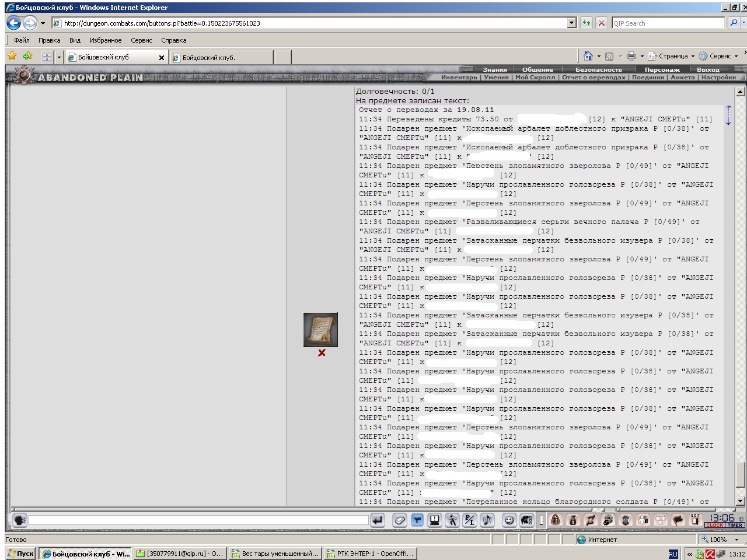Open the Безопасность menu

point(598,69)
